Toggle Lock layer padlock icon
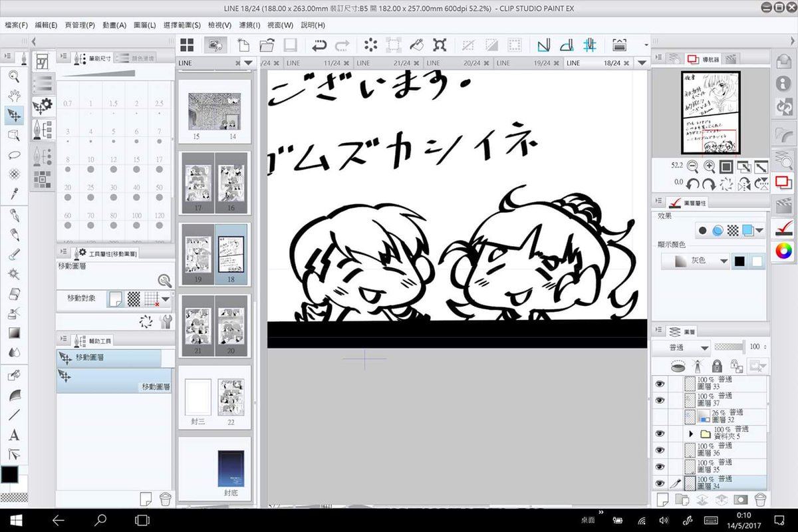Screen dimensions: 798x532 pos(716,366)
